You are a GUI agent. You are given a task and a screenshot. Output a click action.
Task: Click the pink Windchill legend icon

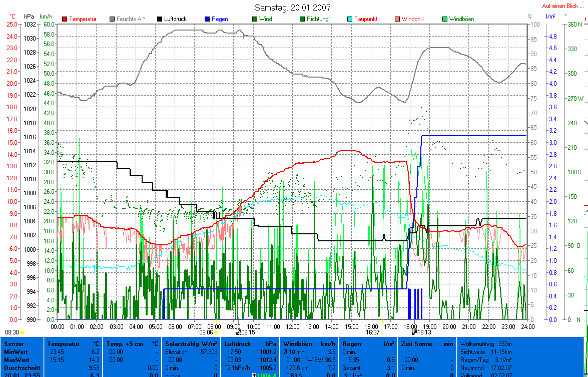397,19
